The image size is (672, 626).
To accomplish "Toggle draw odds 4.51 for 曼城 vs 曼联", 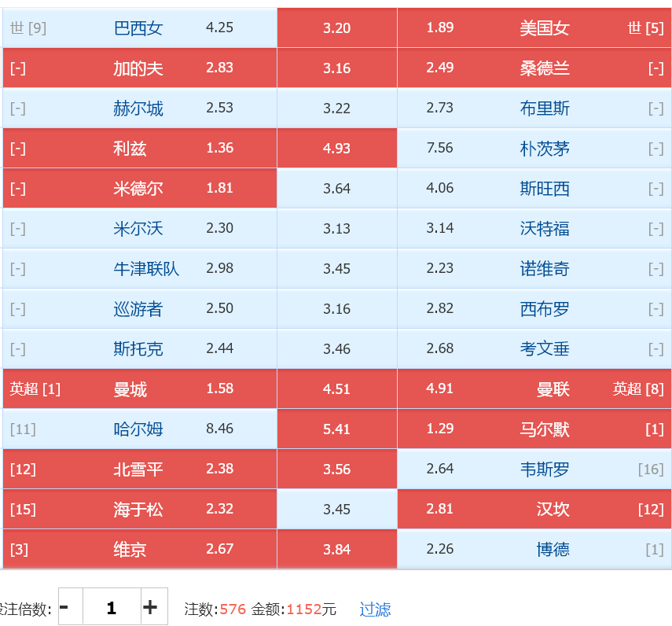I will click(337, 389).
